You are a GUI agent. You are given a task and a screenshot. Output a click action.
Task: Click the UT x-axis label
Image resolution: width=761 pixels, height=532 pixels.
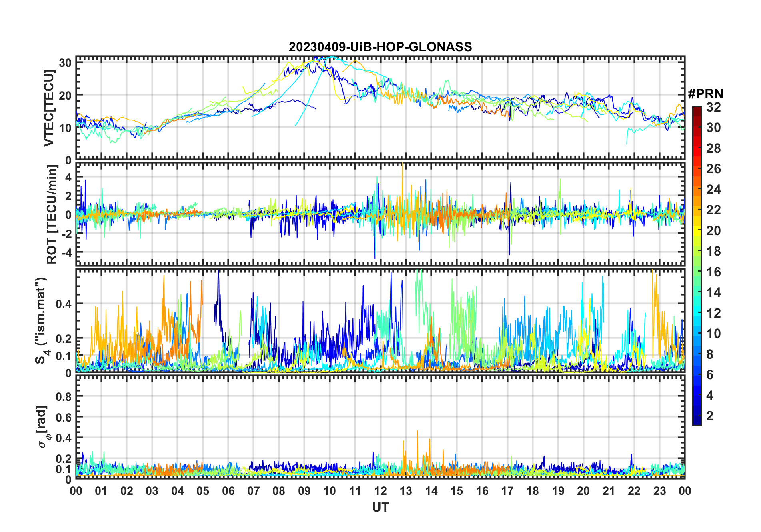point(380,507)
